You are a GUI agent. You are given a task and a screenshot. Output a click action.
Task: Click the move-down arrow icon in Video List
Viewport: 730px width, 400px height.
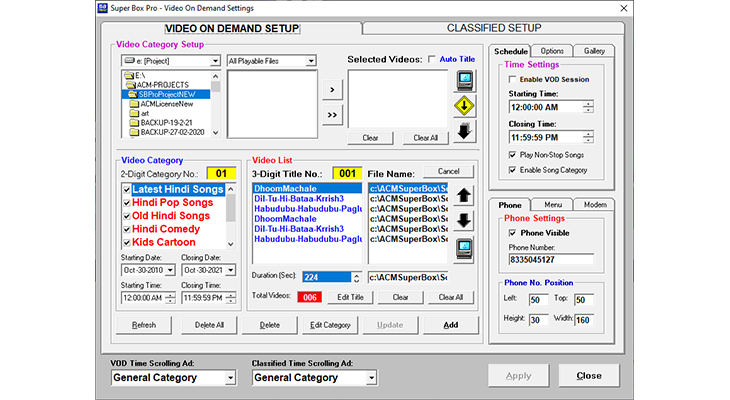[464, 221]
